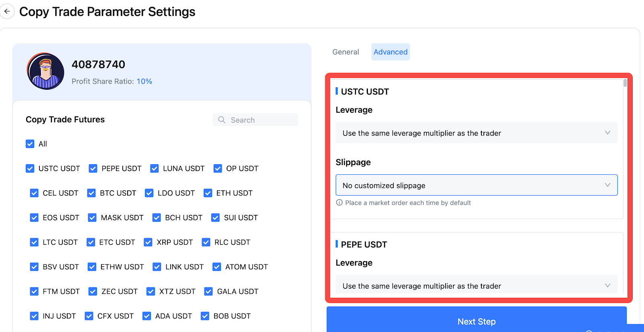Toggle LINK USDT checkbox
Screen dimensions: 644x332
157,267
